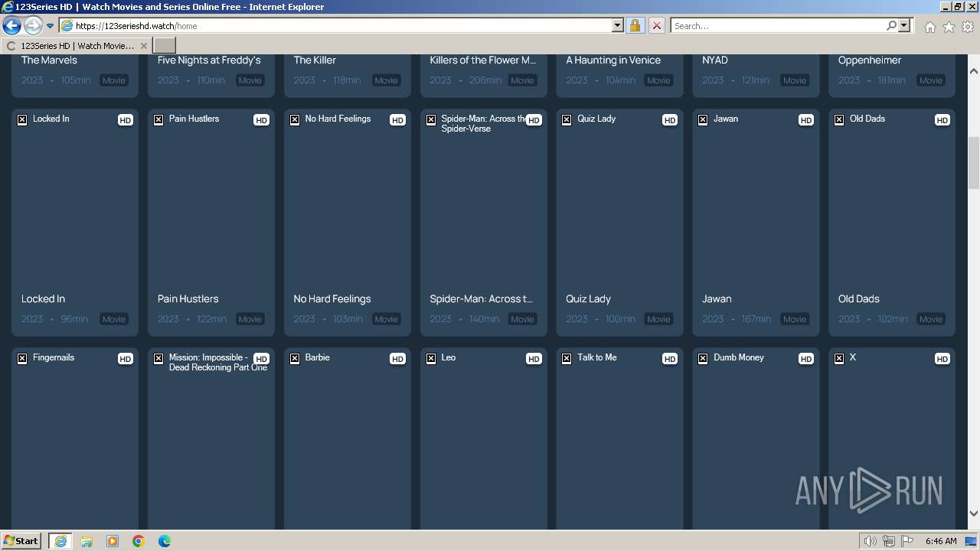The image size is (980, 551).
Task: Click the HD badge on Quiz Lady
Action: (x=670, y=120)
